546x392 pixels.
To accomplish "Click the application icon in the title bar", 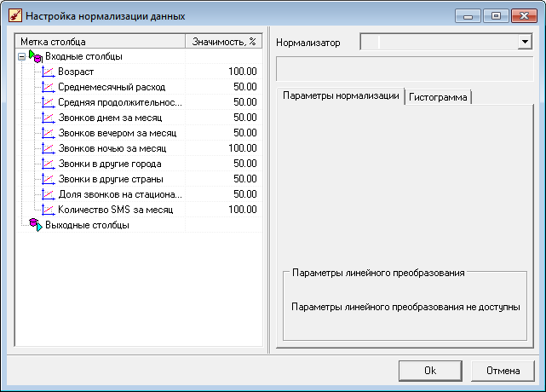I will pos(15,15).
